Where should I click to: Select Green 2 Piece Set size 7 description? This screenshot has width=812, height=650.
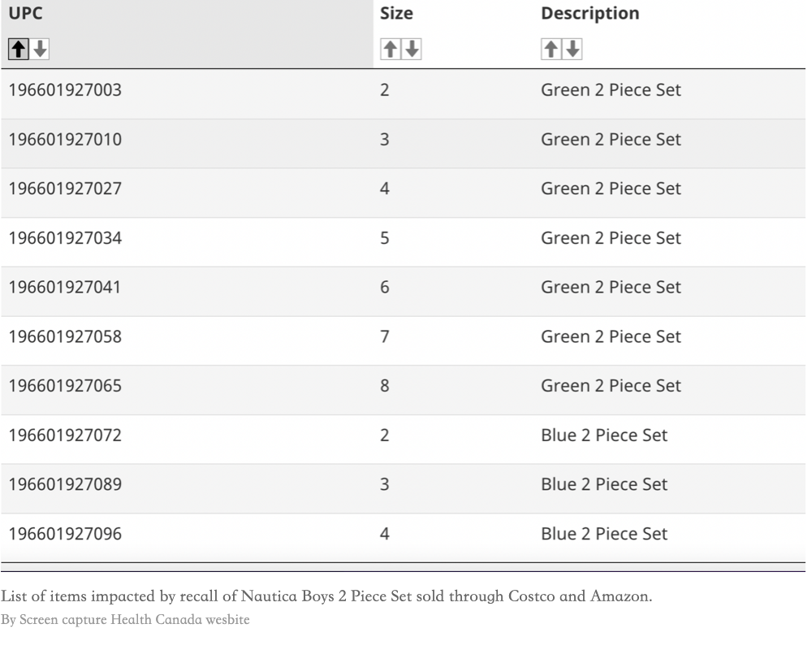tap(611, 337)
